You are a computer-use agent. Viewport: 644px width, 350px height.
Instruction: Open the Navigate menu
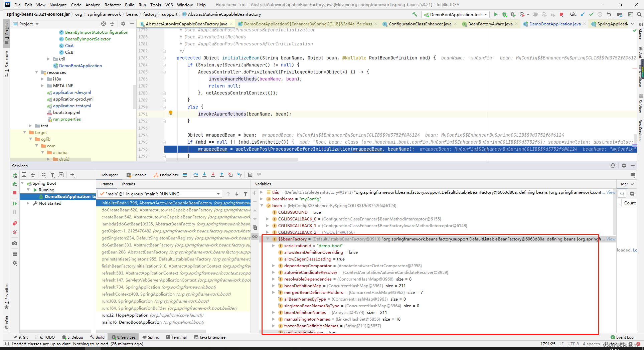[x=58, y=5]
